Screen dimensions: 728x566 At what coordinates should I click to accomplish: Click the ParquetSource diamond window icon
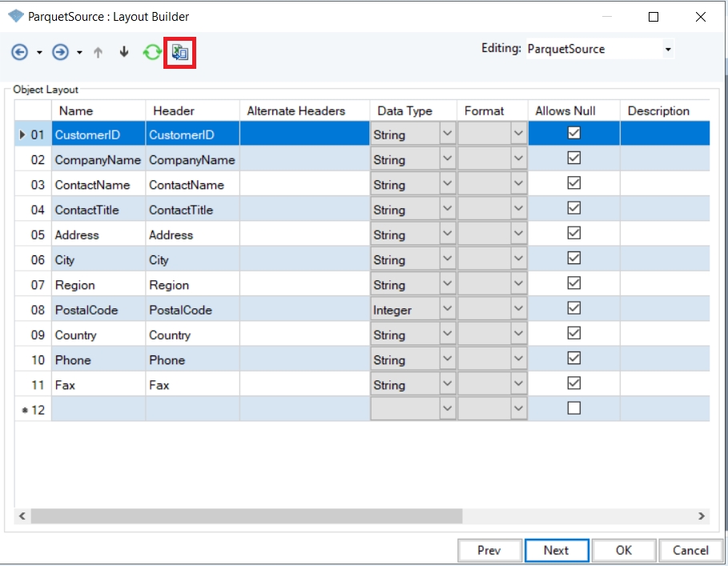click(x=15, y=16)
